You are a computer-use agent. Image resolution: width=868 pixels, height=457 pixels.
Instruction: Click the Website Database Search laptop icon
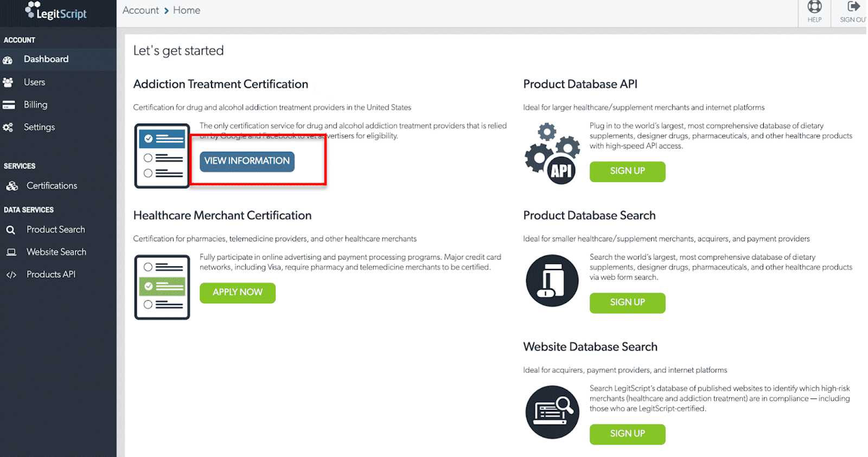[552, 412]
